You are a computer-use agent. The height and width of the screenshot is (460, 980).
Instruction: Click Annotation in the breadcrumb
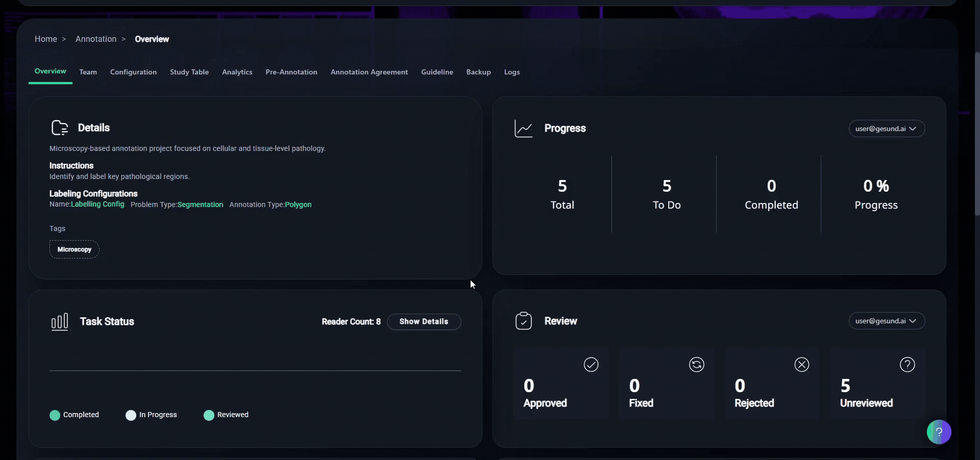[x=96, y=39]
